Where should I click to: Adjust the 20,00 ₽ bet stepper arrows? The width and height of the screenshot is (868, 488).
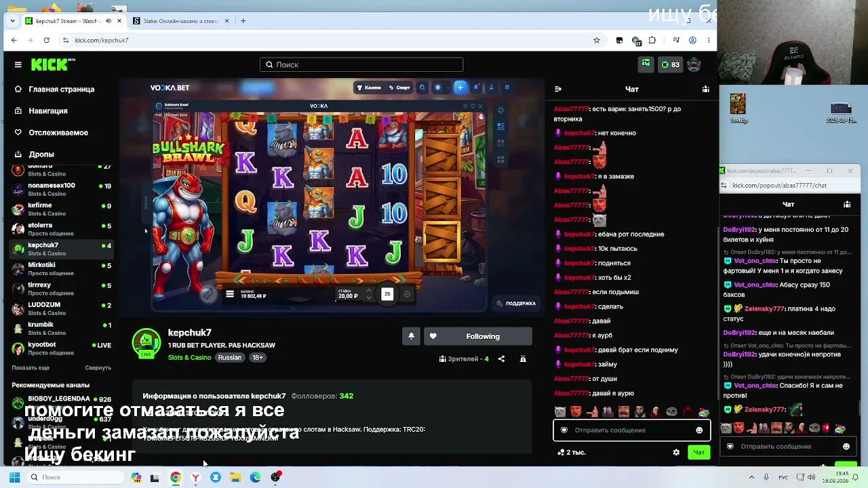point(369,294)
